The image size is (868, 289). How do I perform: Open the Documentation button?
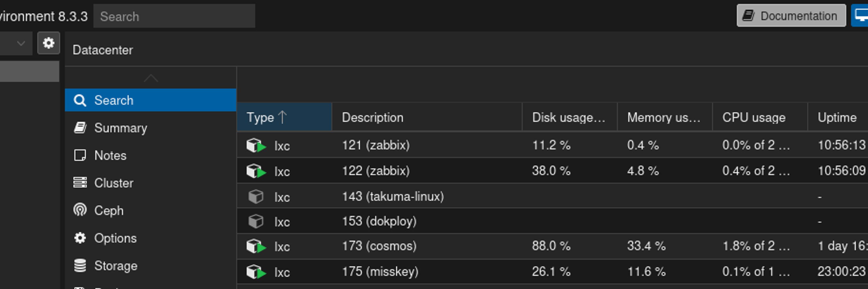[x=791, y=16]
